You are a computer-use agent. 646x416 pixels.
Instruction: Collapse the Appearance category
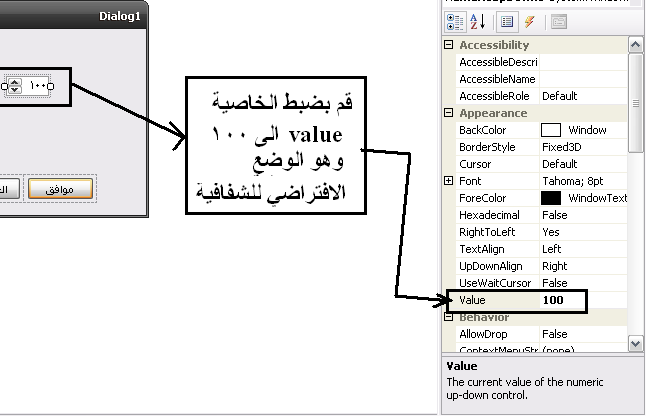pyautogui.click(x=448, y=113)
